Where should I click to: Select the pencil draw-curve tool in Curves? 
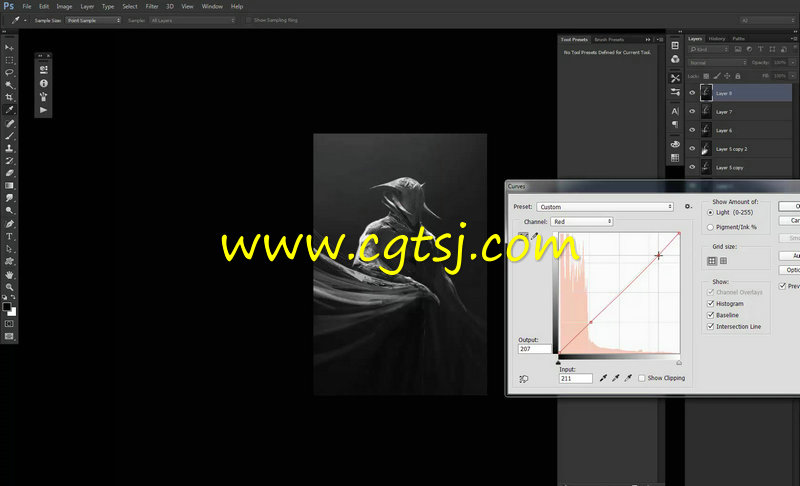[534, 236]
